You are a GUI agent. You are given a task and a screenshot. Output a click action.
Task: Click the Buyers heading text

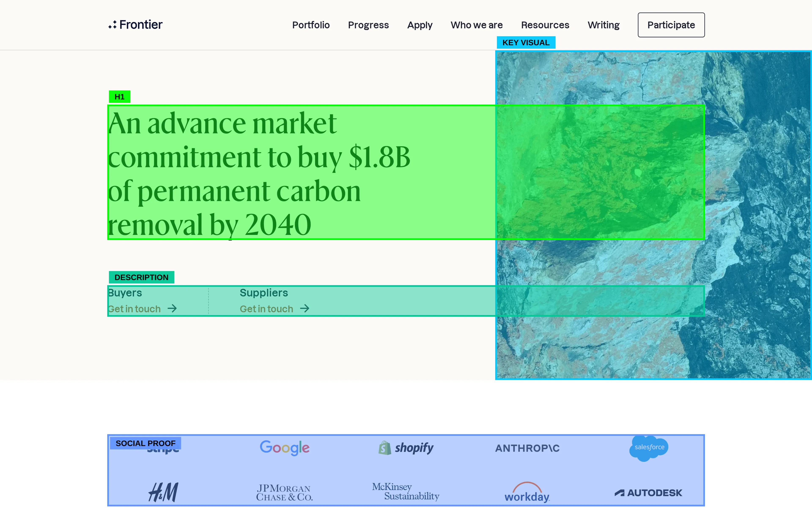[x=125, y=293]
